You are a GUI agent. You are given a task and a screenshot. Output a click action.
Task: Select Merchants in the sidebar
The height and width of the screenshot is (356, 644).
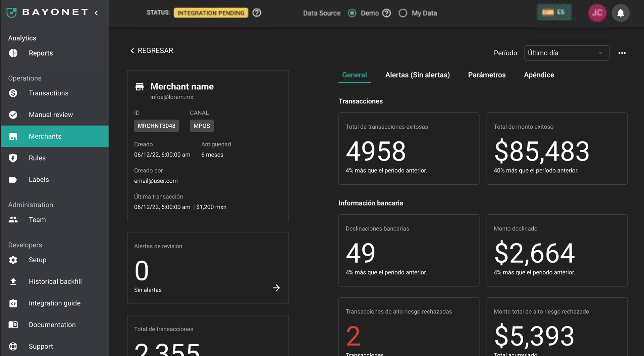click(x=55, y=136)
